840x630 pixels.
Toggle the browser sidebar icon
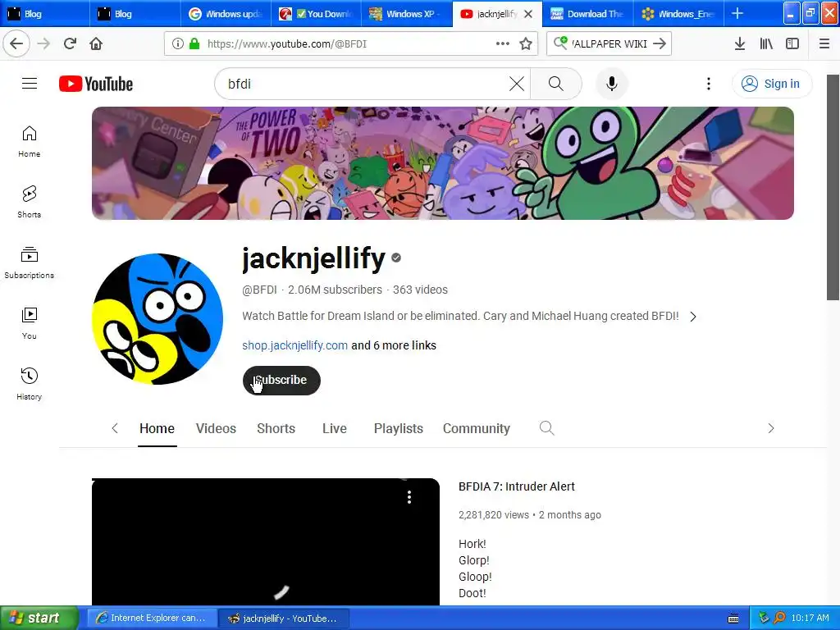(x=792, y=43)
